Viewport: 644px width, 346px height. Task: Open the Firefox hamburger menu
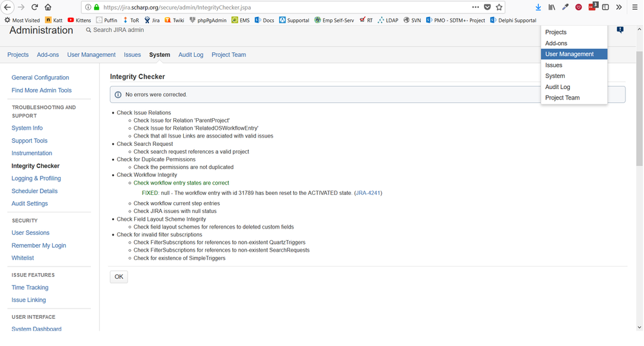tap(634, 7)
